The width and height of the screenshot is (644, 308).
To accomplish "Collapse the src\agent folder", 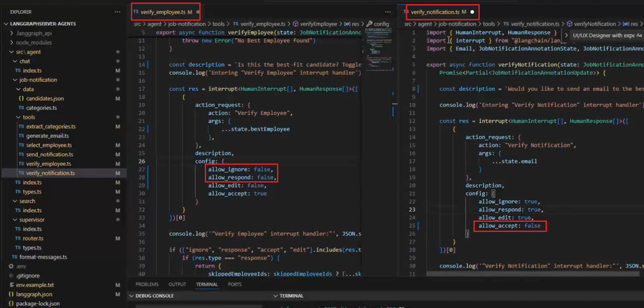I will pos(12,52).
